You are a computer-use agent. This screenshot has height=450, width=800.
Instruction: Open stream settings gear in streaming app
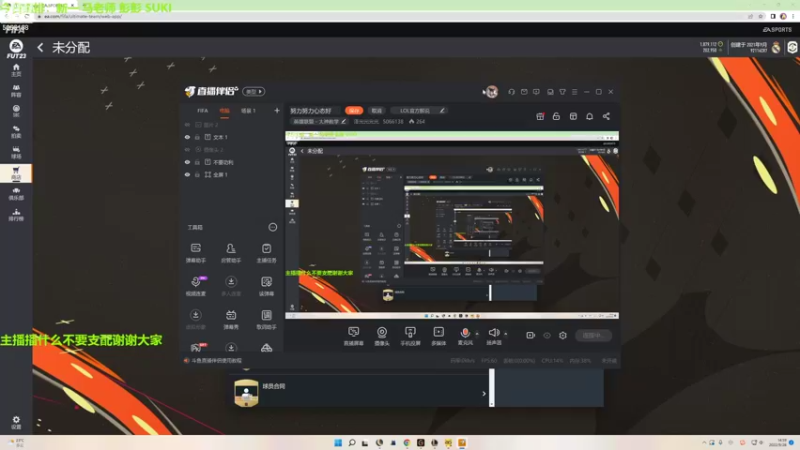[563, 335]
